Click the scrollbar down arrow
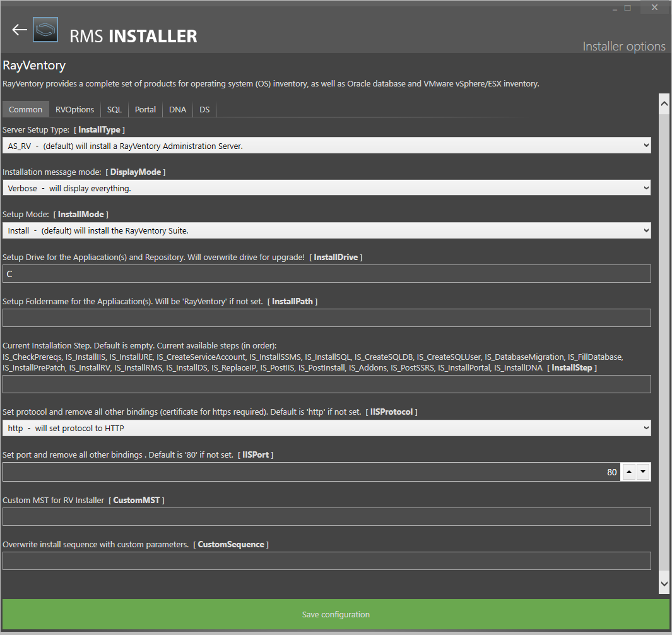Viewport: 672px width, 635px height. [x=664, y=583]
